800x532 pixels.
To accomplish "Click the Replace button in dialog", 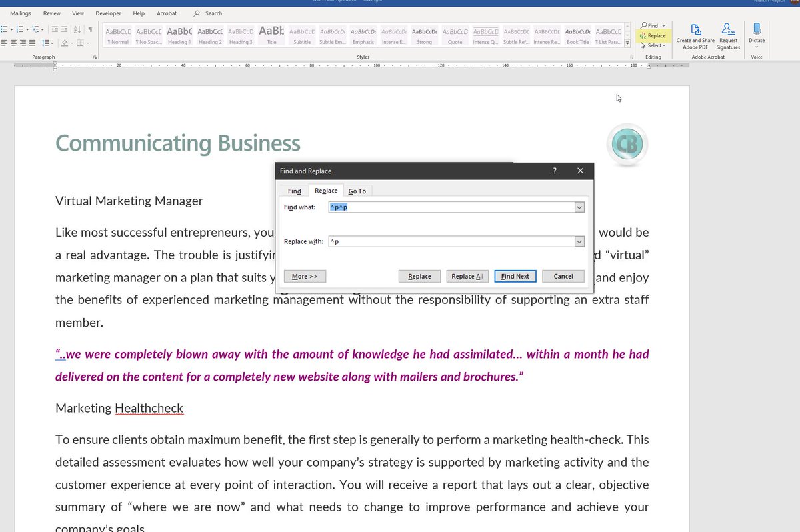I will [x=419, y=276].
